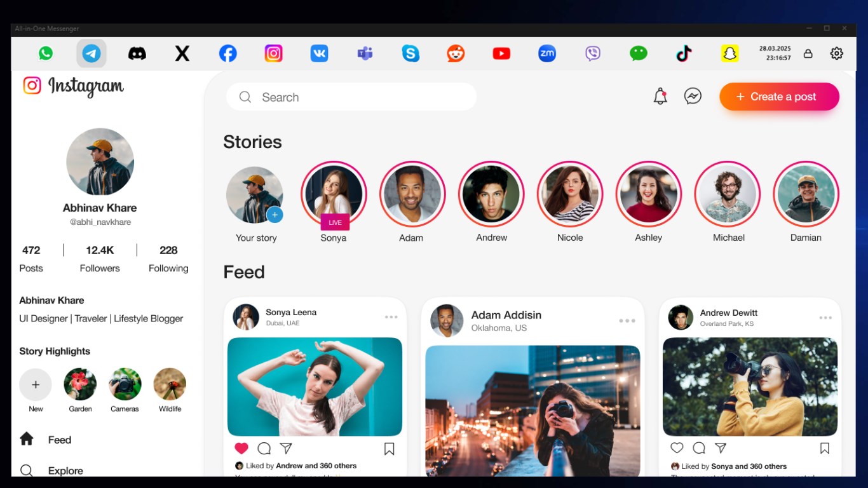Save Sonya Leena's post with the bookmark
This screenshot has height=488, width=868.
pos(388,448)
